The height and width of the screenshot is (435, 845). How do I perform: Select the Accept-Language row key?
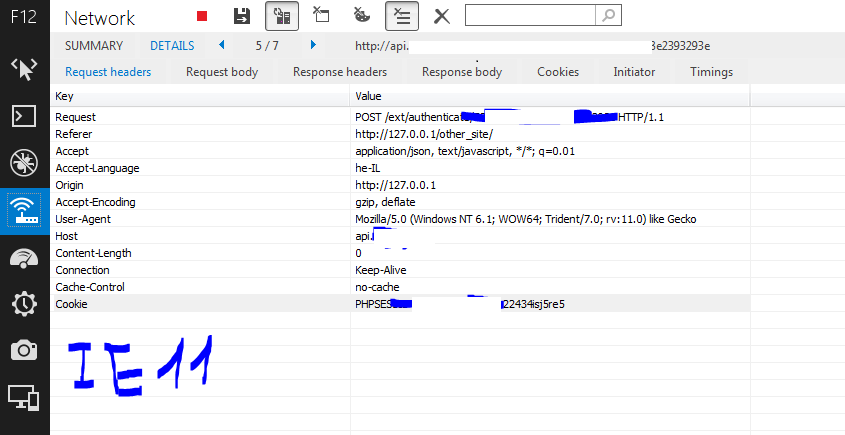pos(98,168)
